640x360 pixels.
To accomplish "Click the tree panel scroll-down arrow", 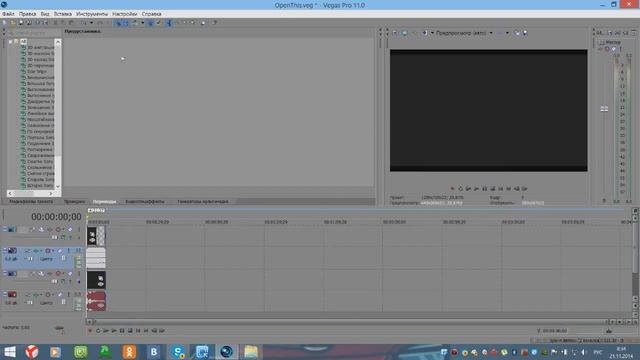I will point(58,186).
